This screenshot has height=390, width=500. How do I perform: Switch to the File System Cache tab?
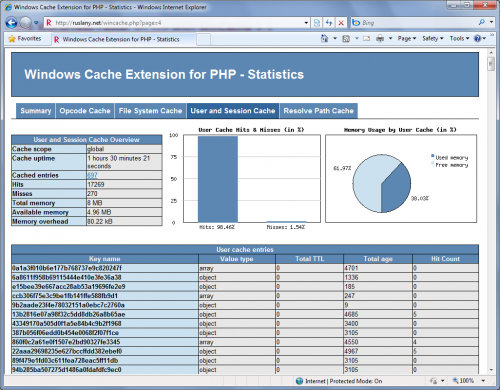pos(150,111)
